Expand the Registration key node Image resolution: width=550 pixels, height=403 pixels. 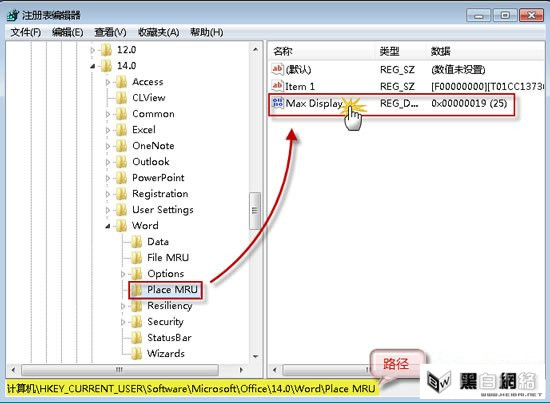tap(108, 194)
